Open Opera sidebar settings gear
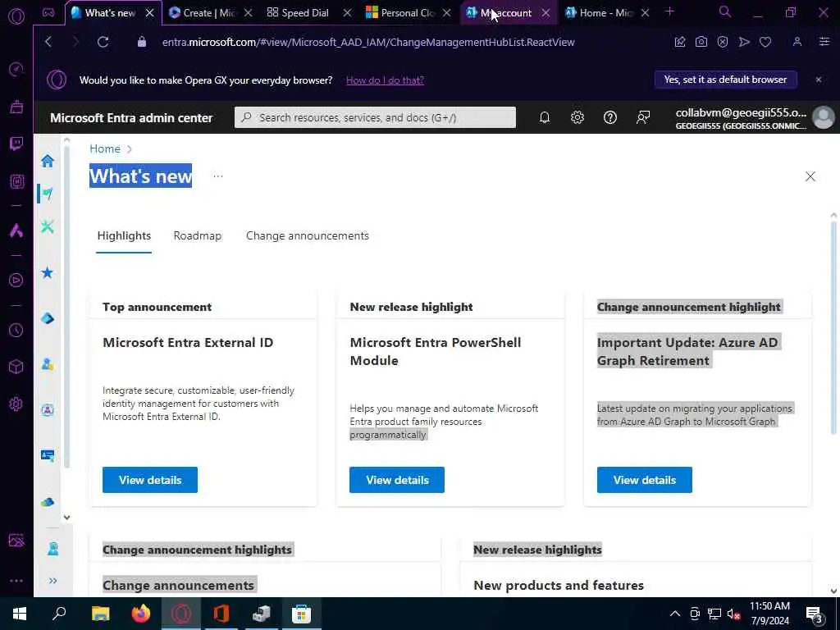The width and height of the screenshot is (840, 630). [16, 404]
